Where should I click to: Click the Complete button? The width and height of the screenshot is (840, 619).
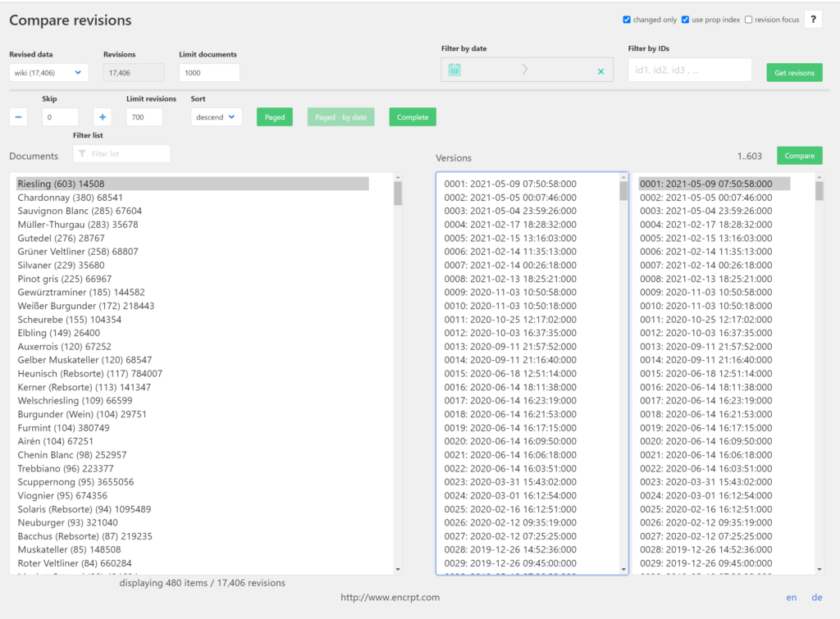point(412,117)
